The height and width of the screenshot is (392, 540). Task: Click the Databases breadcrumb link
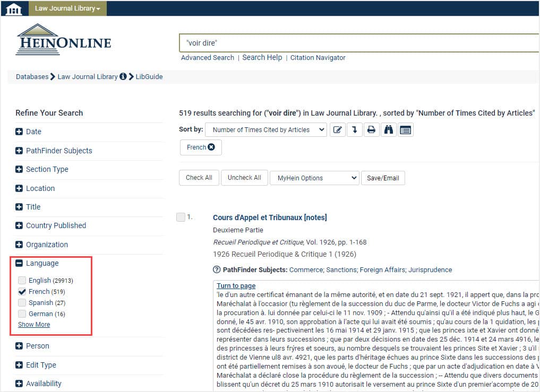pyautogui.click(x=32, y=77)
